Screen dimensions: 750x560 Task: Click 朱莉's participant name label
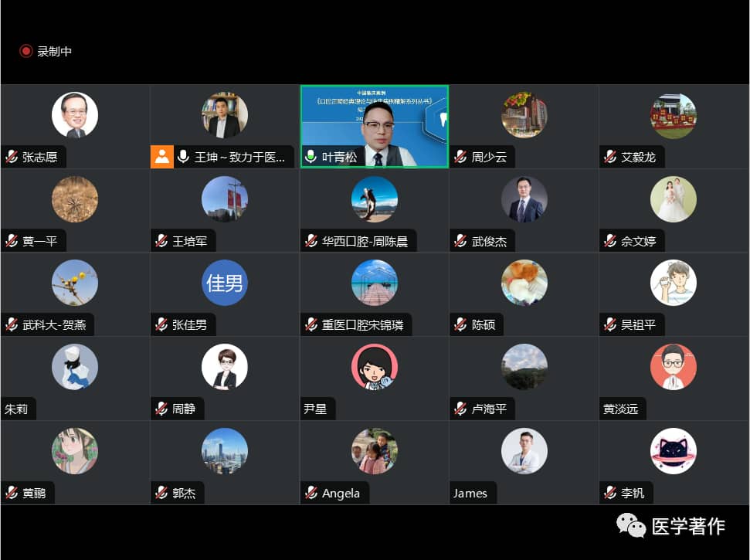point(16,409)
